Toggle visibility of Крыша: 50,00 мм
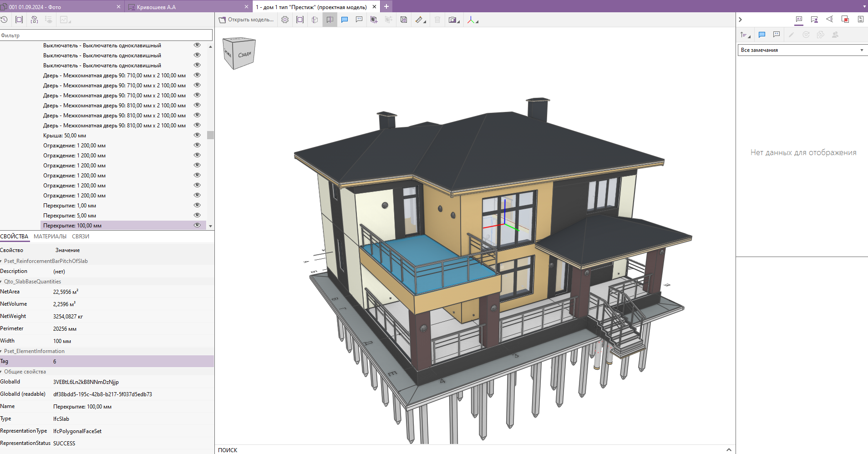Viewport: 868px width, 454px height. [x=197, y=135]
